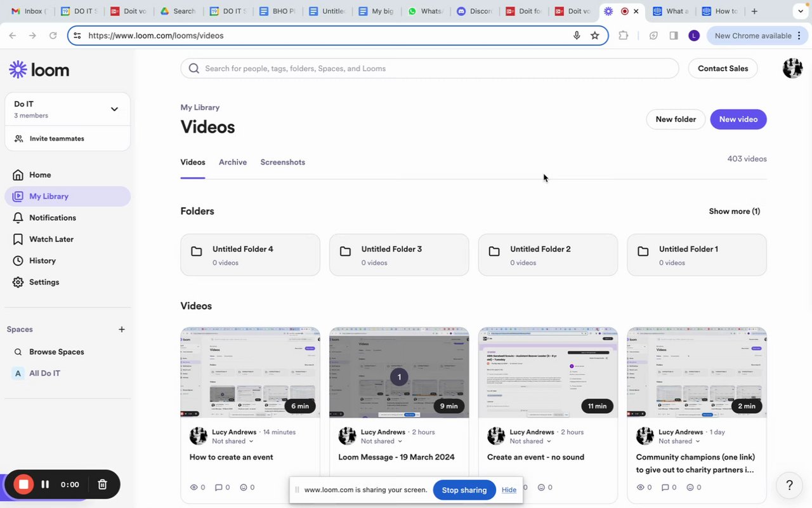
Task: Open Untitled Folder 2
Action: click(x=548, y=255)
